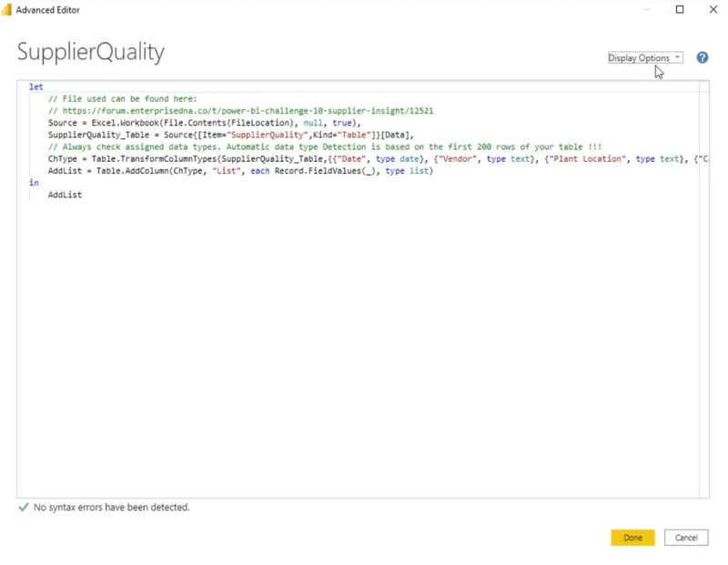
Task: Click the 'ChType = Table.TransformColumnTypes' line
Action: click(x=379, y=159)
